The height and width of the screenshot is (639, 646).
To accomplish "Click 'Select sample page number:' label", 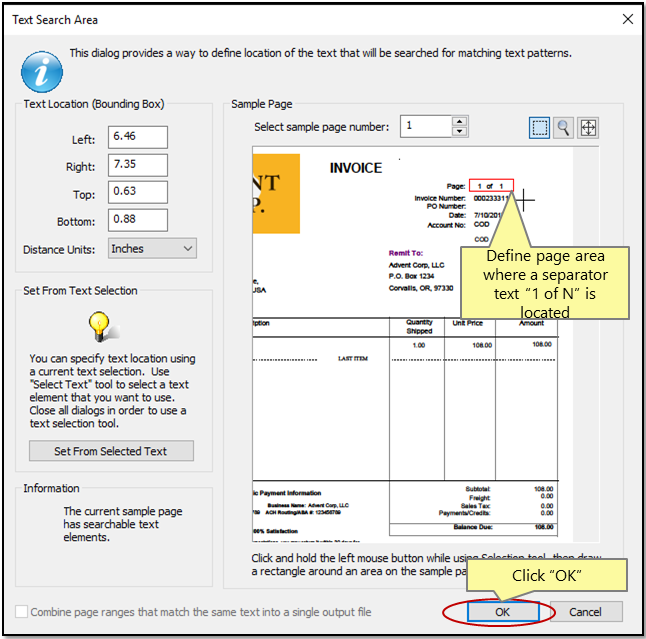I will click(x=321, y=127).
